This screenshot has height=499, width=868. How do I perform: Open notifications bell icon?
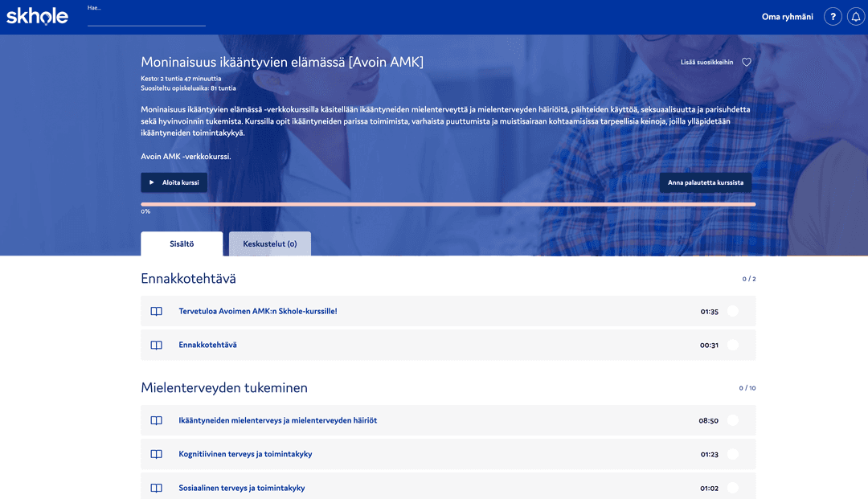(x=856, y=17)
